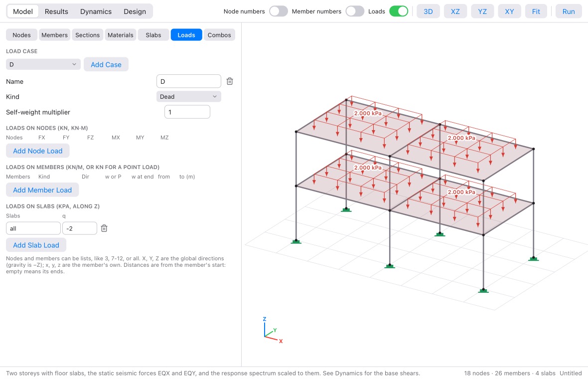Click the Name input field containing D
The height and width of the screenshot is (379, 588).
pos(189,81)
